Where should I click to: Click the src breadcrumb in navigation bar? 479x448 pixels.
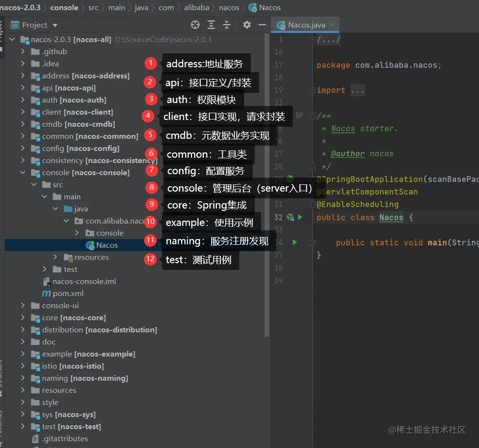pos(93,8)
